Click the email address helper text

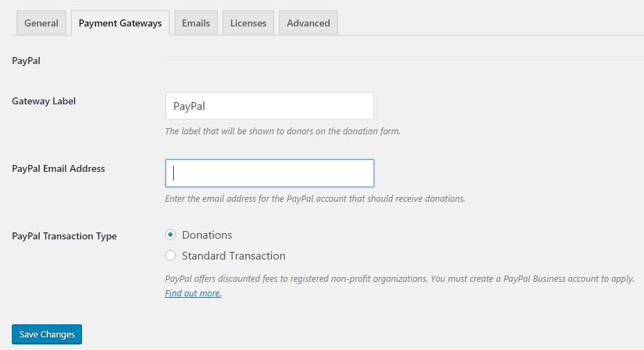tap(314, 198)
